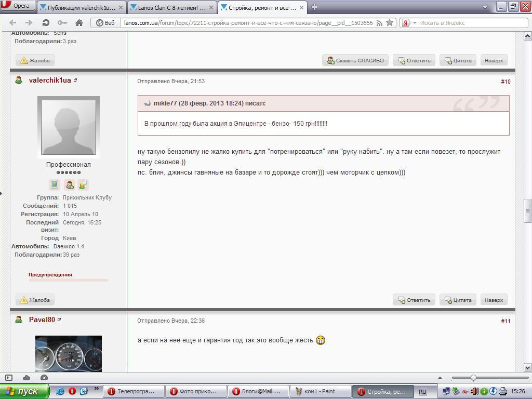Close the Публикации valerchik1u tab
Viewport: 532px width, 399px height.
(x=121, y=7)
